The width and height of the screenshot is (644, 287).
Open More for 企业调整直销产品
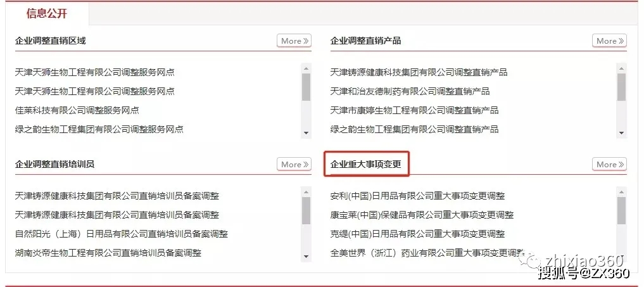(610, 41)
